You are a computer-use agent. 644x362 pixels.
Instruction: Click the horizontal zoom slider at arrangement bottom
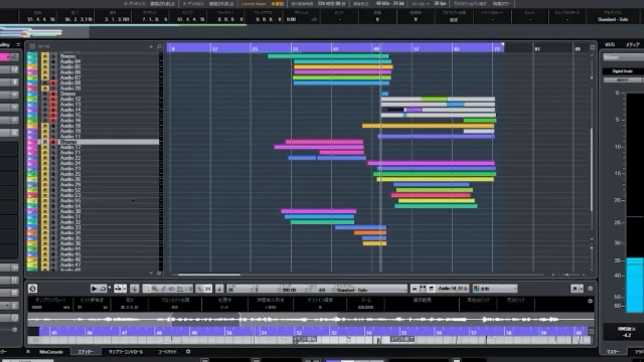click(x=567, y=274)
